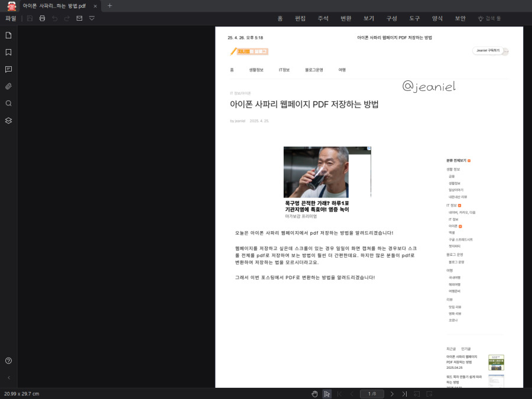Click the IT 정보/아이폰 category breadcrumb
Image resolution: width=532 pixels, height=399 pixels.
pos(240,93)
